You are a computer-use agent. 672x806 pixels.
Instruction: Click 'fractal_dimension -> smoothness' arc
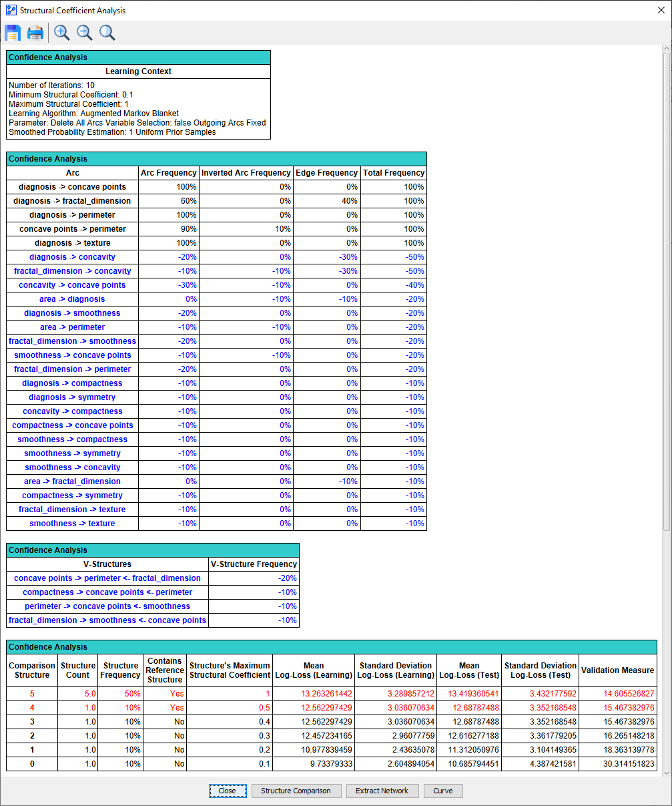73,341
